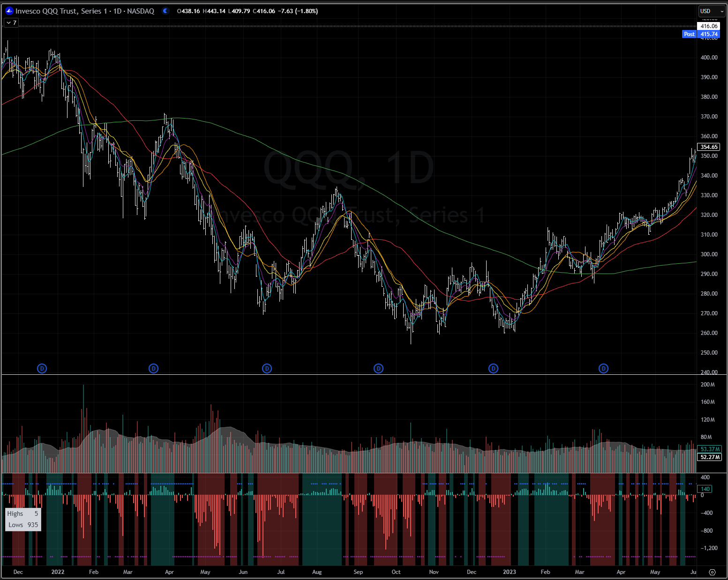Click the 52.27M volume average label
The height and width of the screenshot is (580, 728).
710,457
